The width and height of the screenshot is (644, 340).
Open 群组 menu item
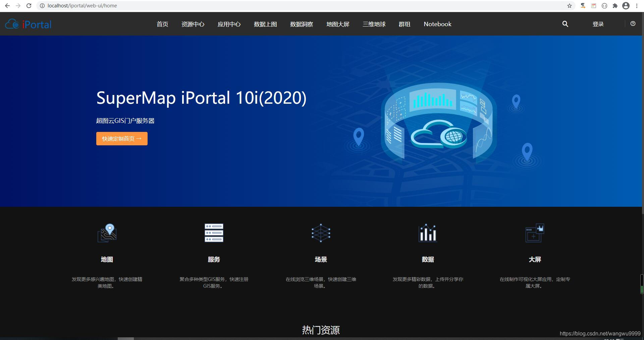(405, 24)
